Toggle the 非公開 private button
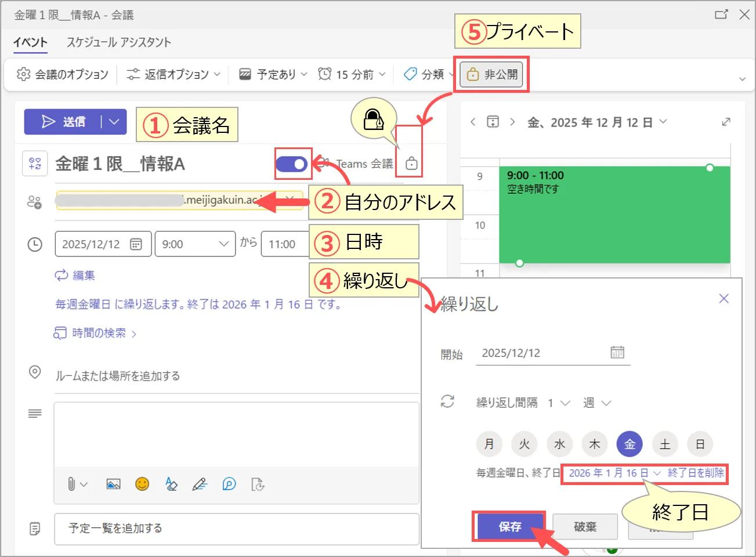Screen dimensions: 756x557 pos(492,74)
